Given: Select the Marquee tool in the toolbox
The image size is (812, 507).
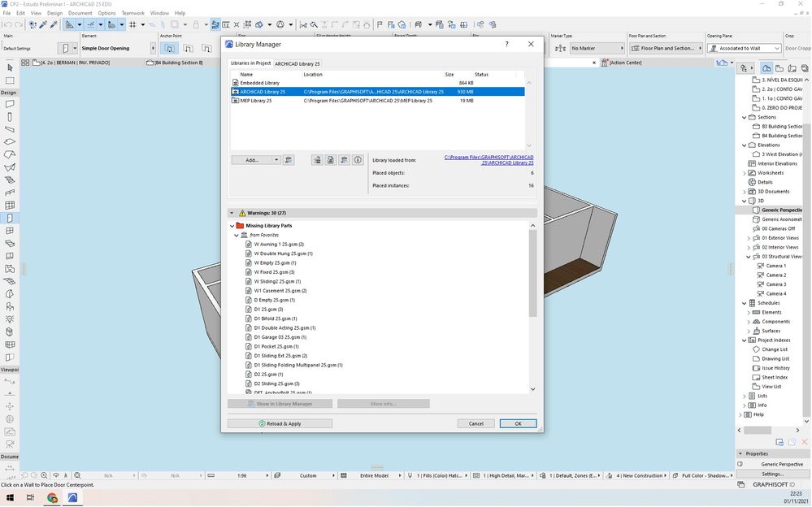Looking at the screenshot, I should tap(9, 80).
